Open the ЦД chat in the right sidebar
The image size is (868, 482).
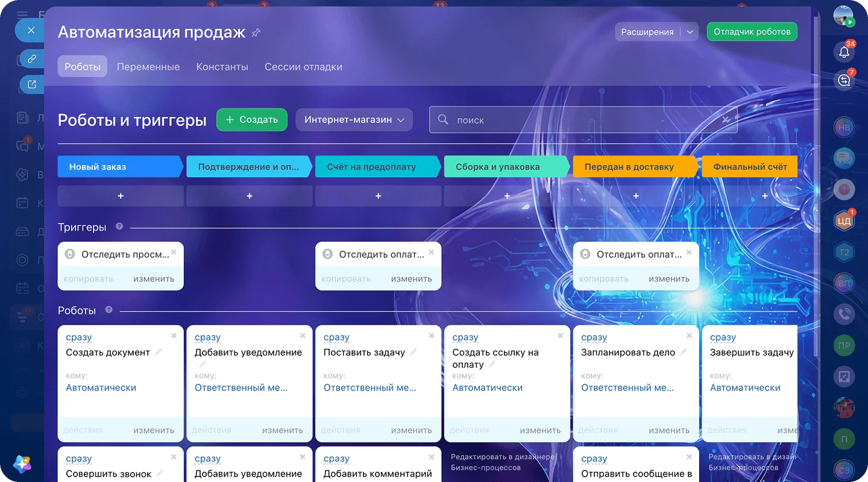point(844,221)
